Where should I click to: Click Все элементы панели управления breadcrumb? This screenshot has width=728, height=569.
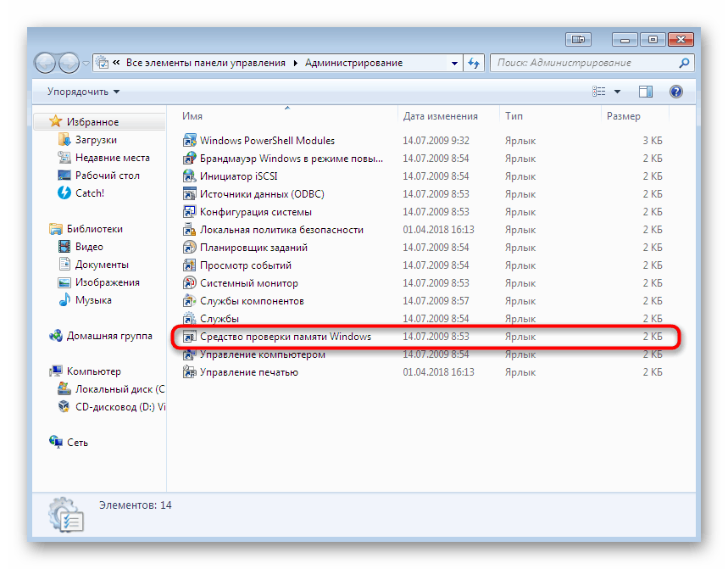pos(206,63)
